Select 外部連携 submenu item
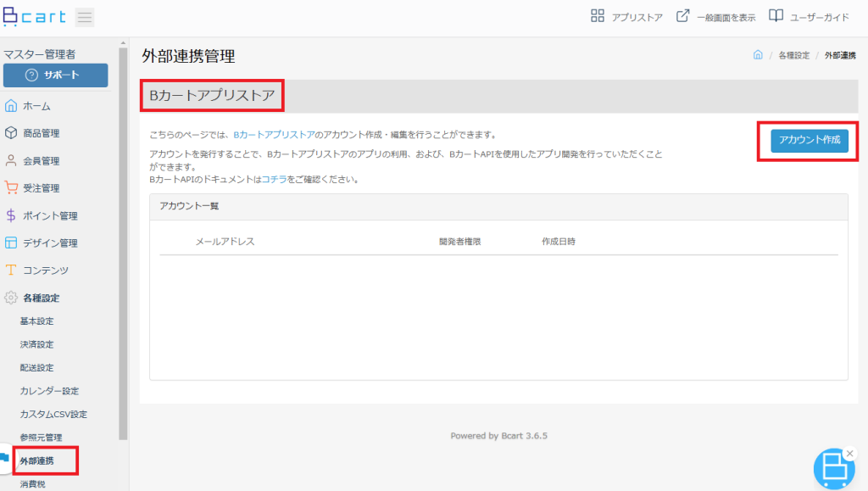The image size is (868, 491). pos(36,460)
